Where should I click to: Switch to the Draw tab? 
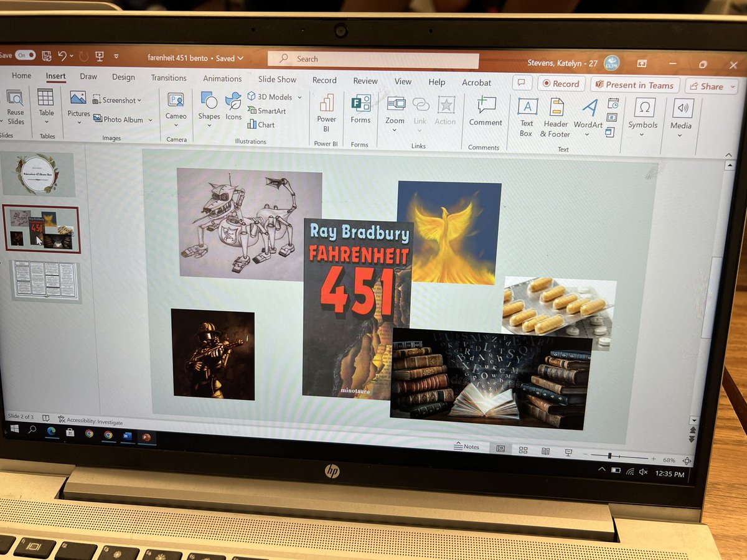pyautogui.click(x=88, y=77)
